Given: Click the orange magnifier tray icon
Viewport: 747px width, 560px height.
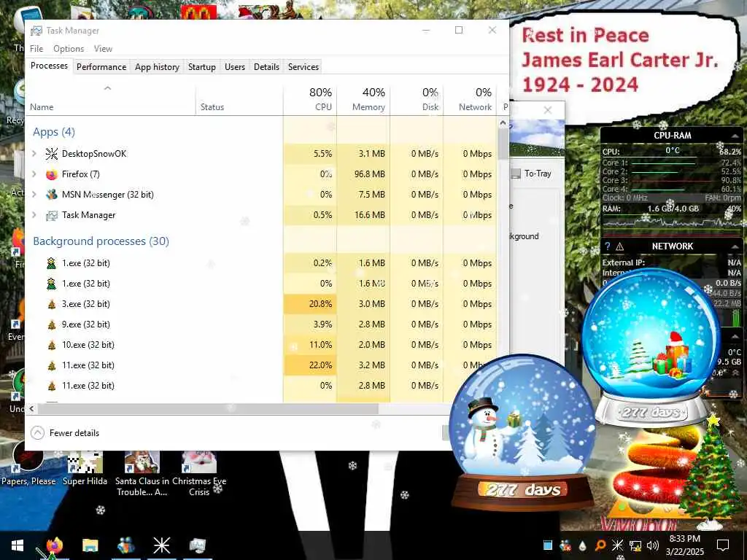Looking at the screenshot, I should [x=600, y=545].
